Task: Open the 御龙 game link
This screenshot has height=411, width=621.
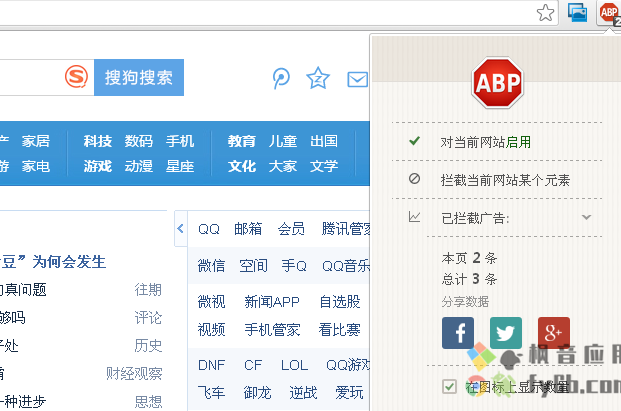Action: 257,393
